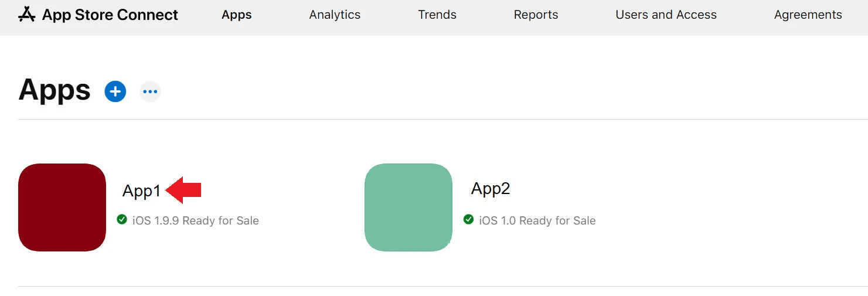Viewport: 868px width, 296px height.
Task: Open the Agreements section
Action: (808, 15)
